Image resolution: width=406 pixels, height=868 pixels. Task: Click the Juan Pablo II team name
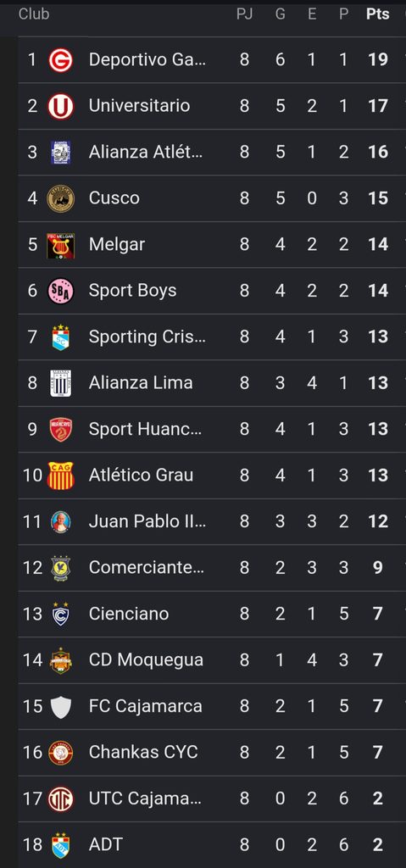[147, 521]
